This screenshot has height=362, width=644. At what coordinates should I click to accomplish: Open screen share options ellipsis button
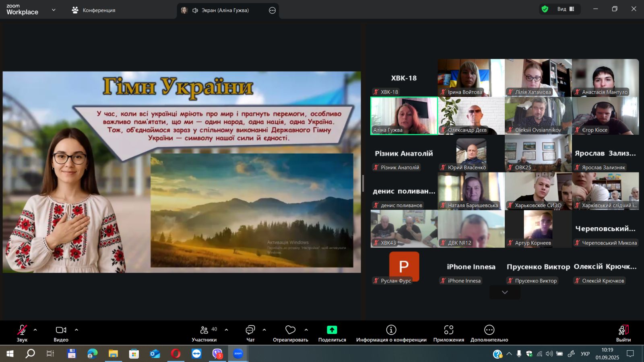point(272,10)
